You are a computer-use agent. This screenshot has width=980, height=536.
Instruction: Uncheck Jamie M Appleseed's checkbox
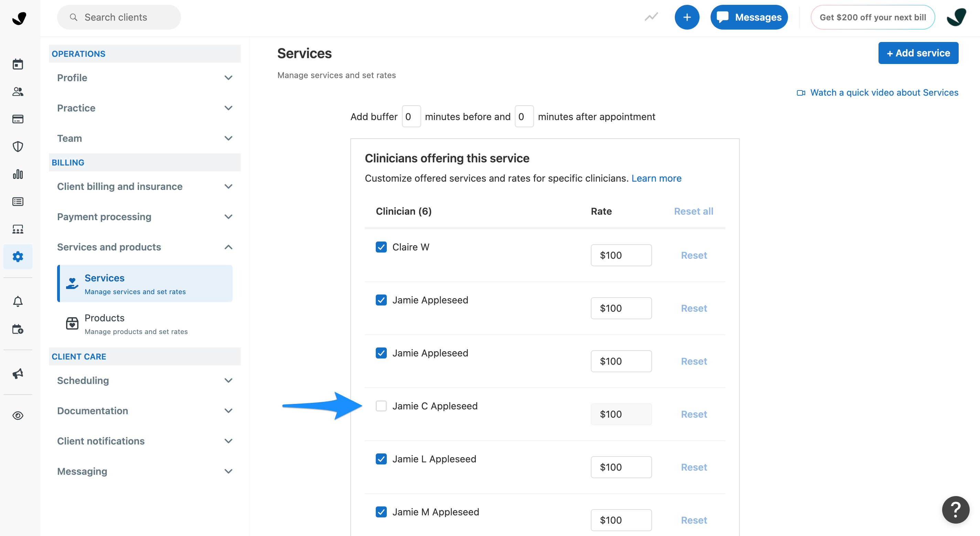(381, 512)
